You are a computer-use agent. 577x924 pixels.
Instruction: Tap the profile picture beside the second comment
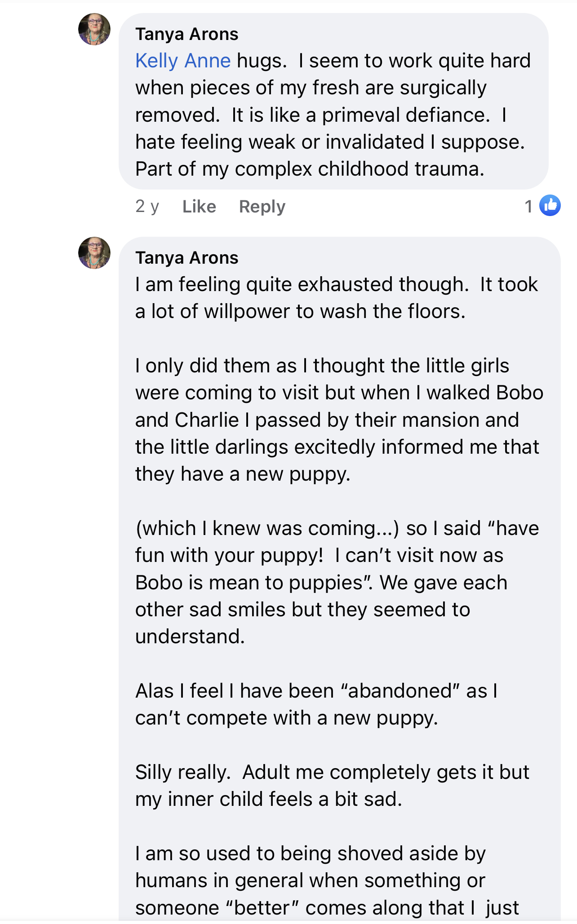(94, 253)
